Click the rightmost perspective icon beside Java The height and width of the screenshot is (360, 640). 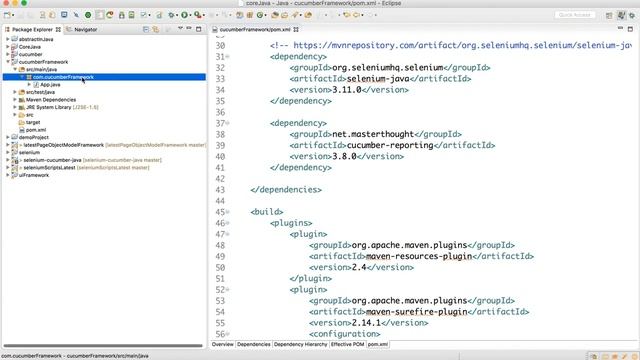pos(632,15)
